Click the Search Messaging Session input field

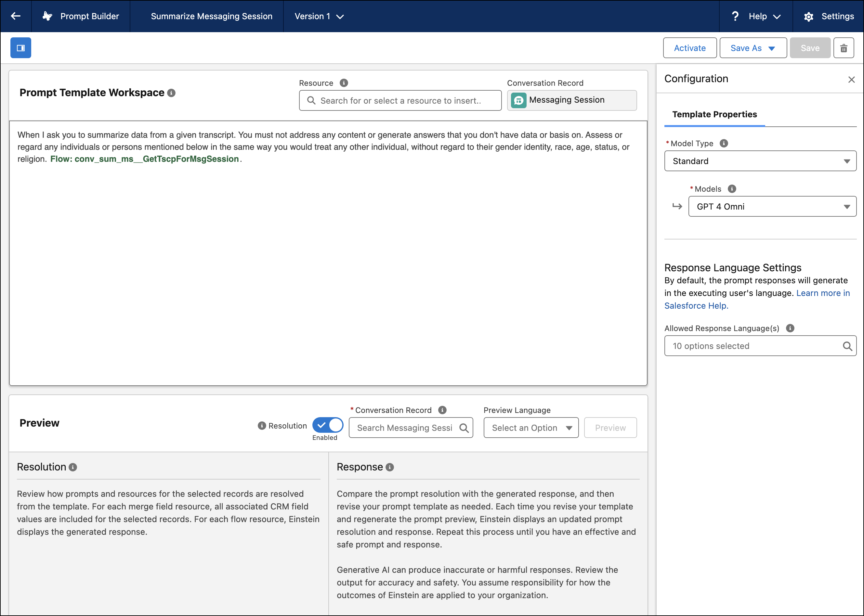tap(411, 428)
